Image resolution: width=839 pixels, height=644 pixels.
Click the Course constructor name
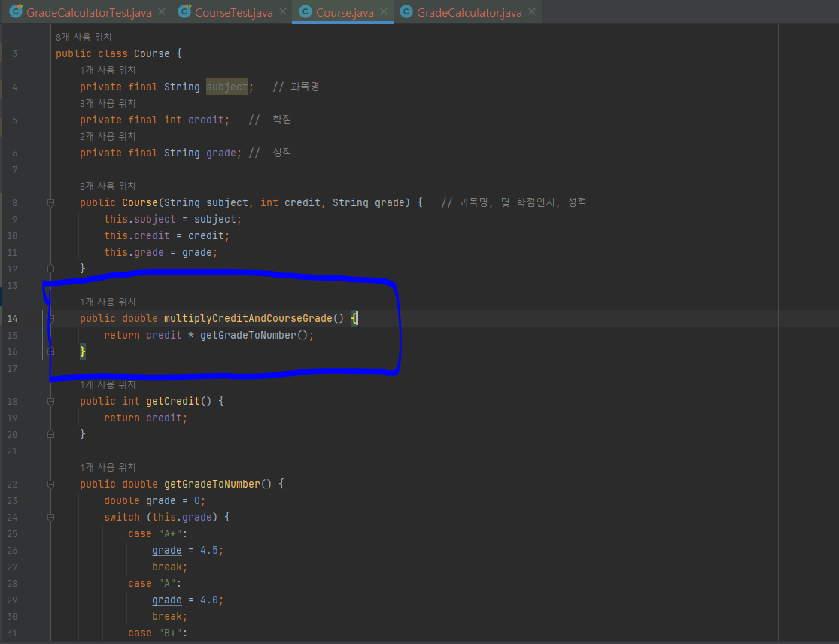140,202
